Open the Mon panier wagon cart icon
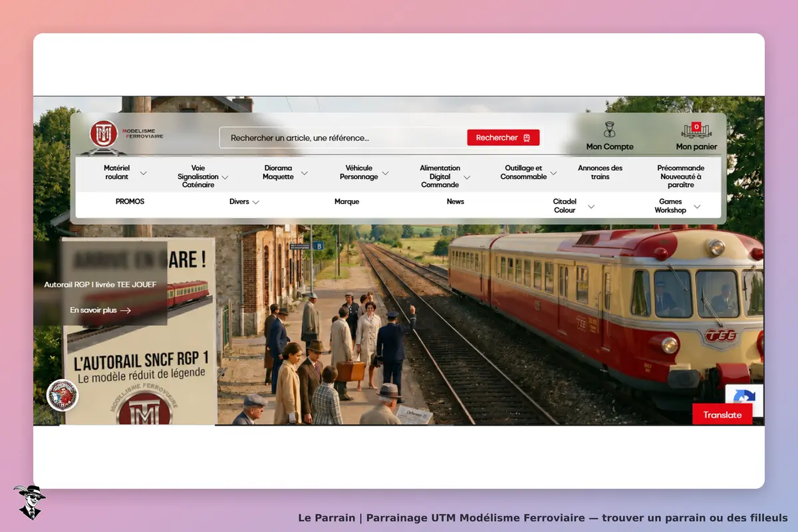This screenshot has height=532, width=798. click(696, 130)
